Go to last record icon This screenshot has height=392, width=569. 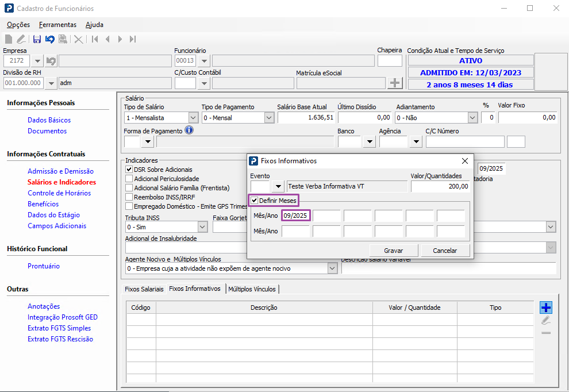pyautogui.click(x=132, y=39)
